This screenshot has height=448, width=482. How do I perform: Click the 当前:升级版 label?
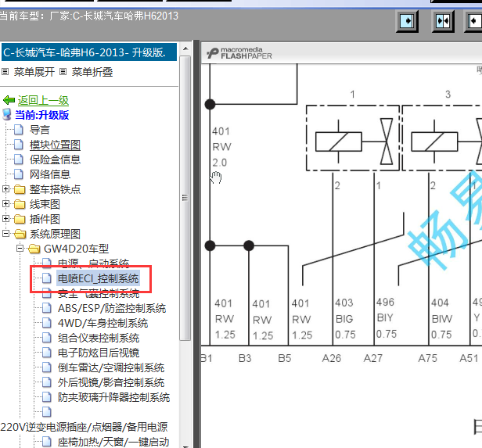tap(41, 115)
